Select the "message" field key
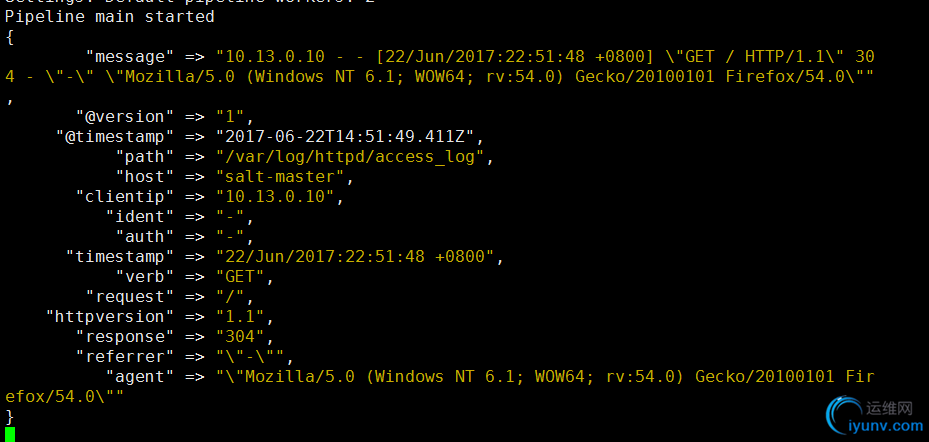The width and height of the screenshot is (929, 442). tap(129, 57)
